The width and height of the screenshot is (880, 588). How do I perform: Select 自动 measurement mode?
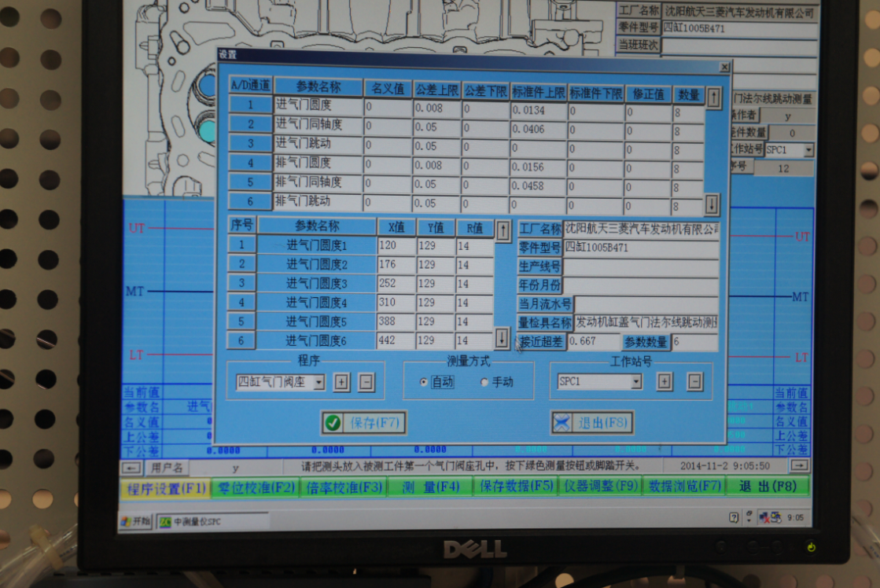coord(424,382)
